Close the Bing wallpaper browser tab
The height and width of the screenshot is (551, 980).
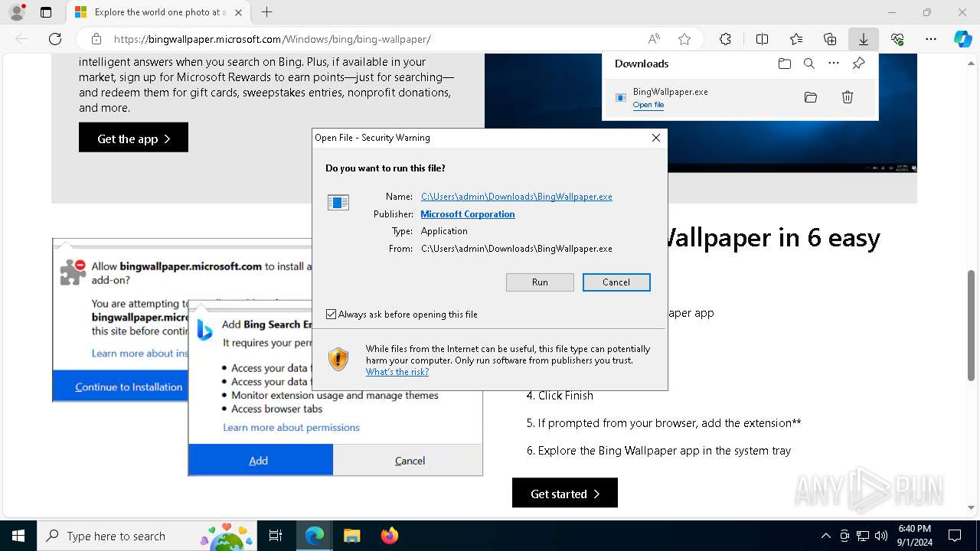tap(238, 12)
